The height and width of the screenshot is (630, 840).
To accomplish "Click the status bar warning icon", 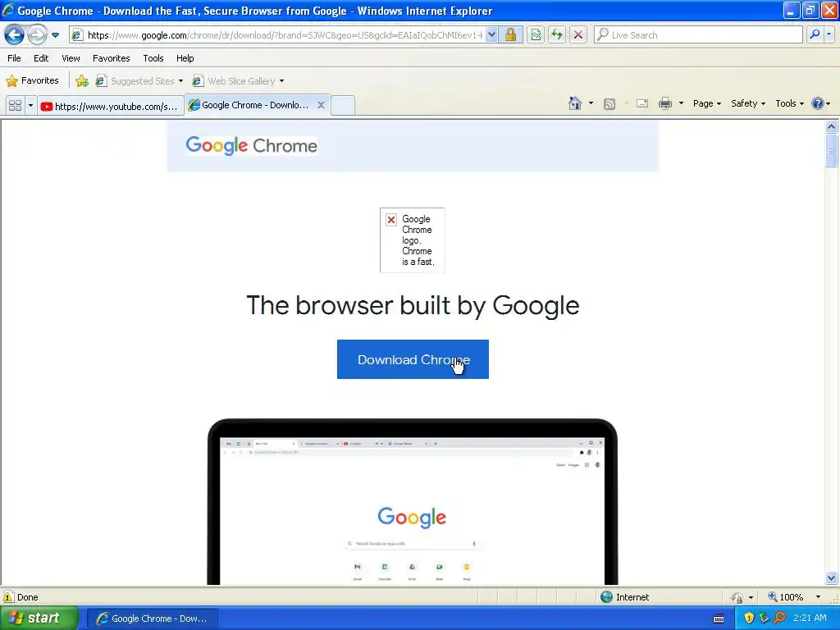I will (8, 597).
